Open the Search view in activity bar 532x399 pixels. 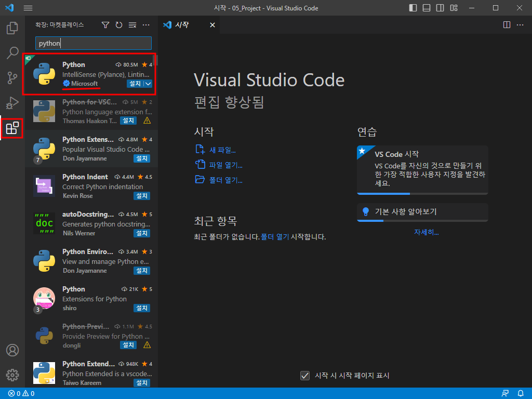[12, 53]
